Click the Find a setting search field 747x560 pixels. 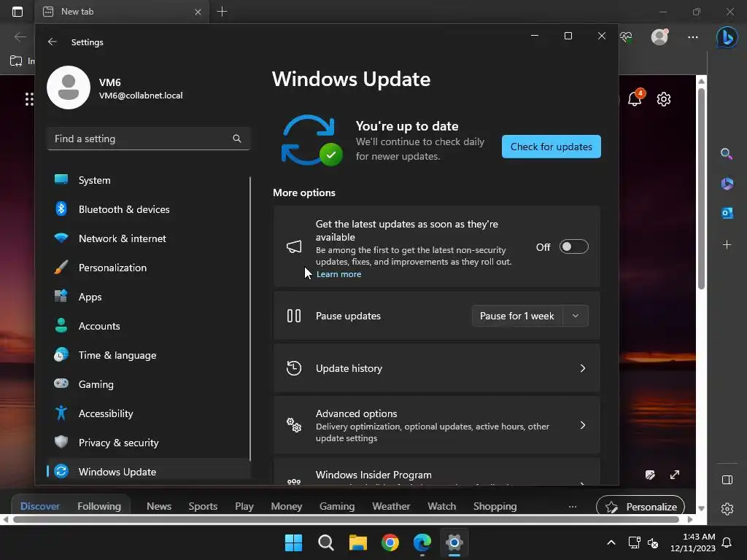coord(148,139)
